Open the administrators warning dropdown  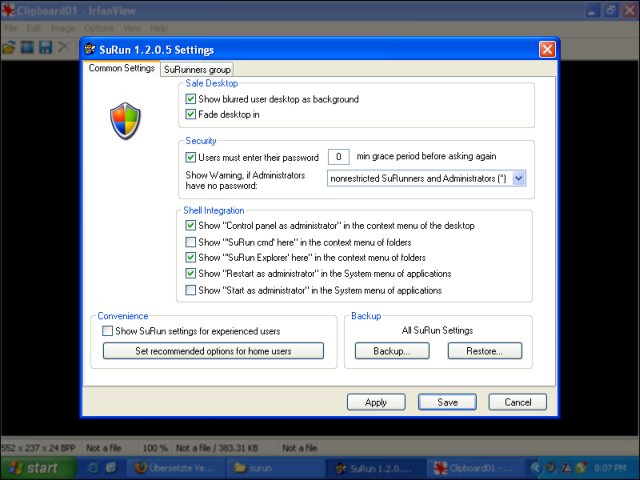[519, 179]
